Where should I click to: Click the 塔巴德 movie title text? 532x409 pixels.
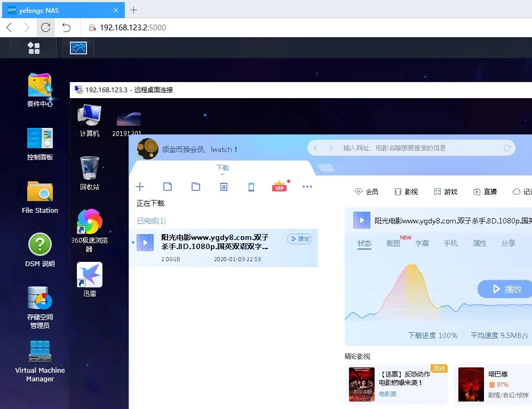point(498,374)
